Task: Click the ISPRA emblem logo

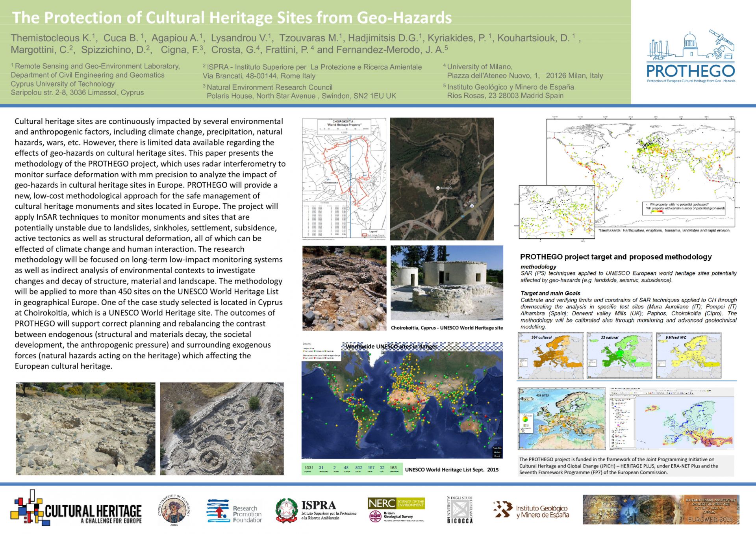Action: 316,510
